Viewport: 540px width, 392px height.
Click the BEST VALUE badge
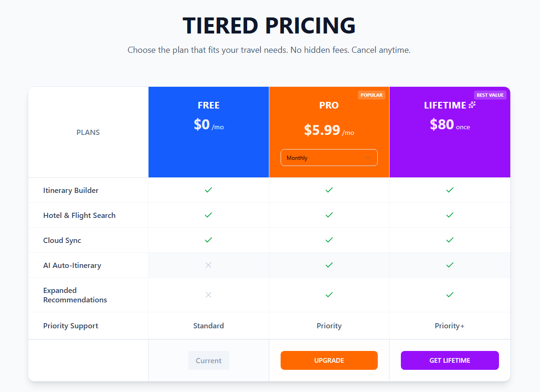coord(490,95)
